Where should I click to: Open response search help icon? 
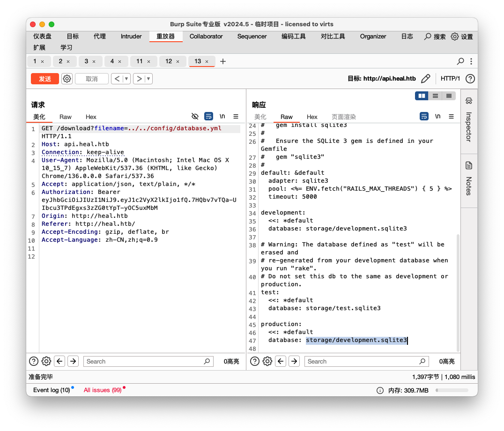point(254,361)
